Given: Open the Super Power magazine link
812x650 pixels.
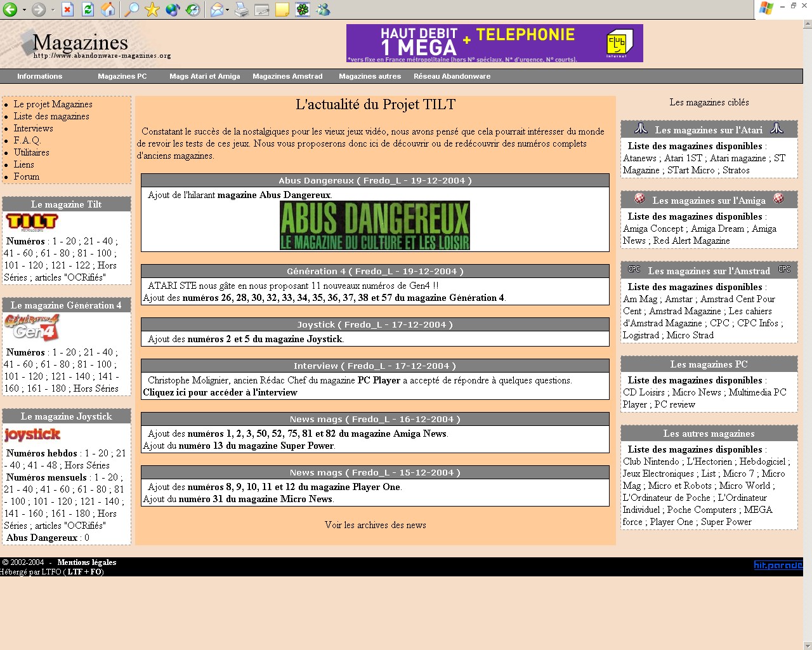Looking at the screenshot, I should (x=726, y=522).
